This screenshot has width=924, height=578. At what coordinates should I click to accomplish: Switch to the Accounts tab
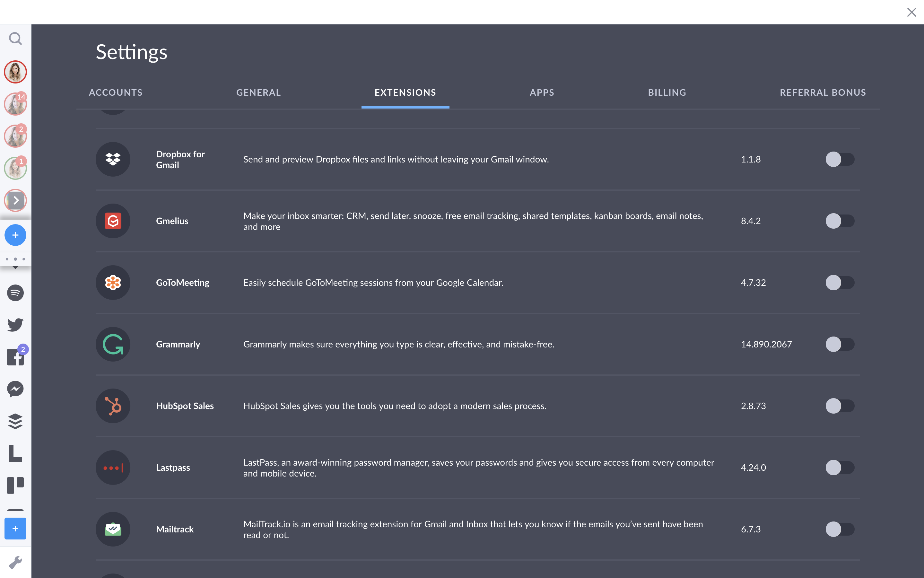coord(116,92)
